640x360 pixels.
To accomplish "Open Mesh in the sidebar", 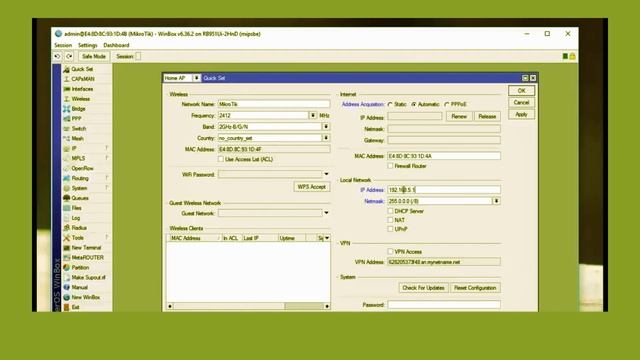I will pyautogui.click(x=78, y=138).
